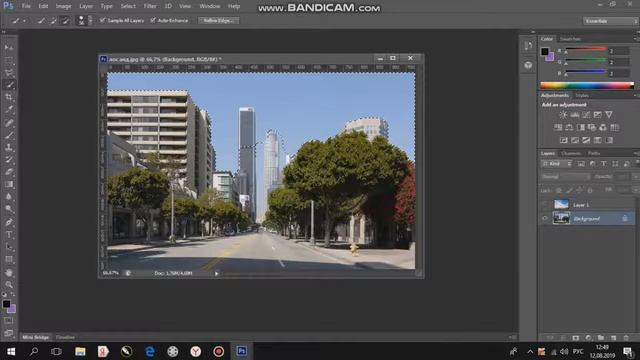This screenshot has width=640, height=360.
Task: Click the Refine Edge button
Action: [x=218, y=20]
